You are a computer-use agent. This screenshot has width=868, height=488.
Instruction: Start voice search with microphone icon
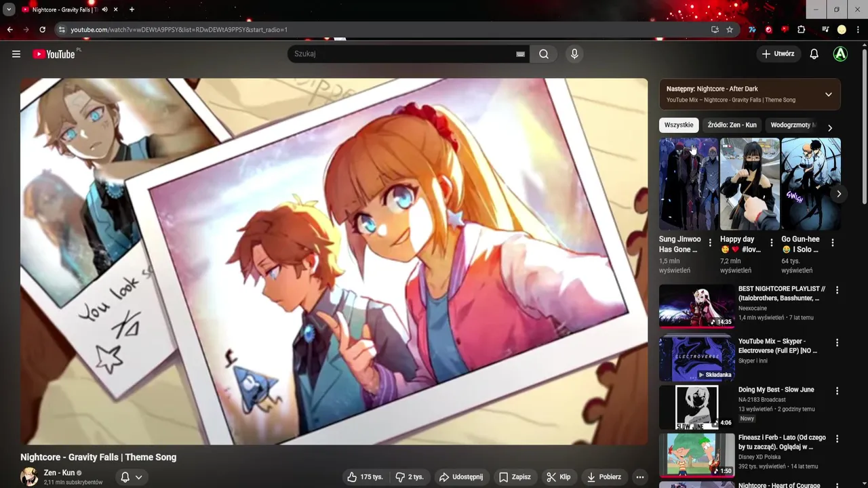(x=574, y=54)
